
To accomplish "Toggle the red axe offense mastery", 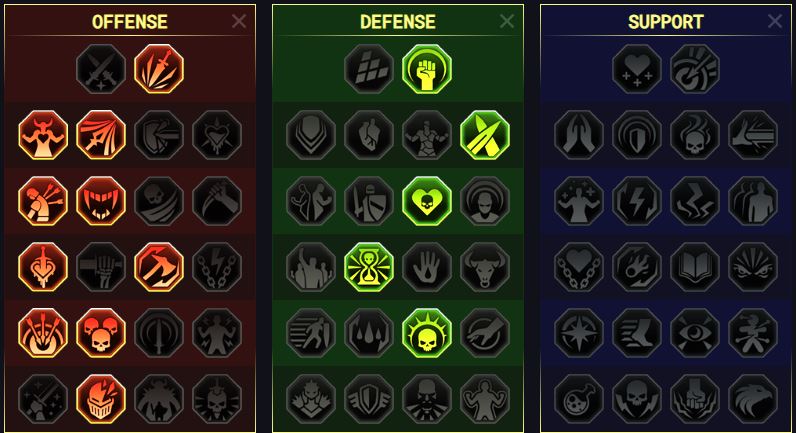I will pos(159,267).
